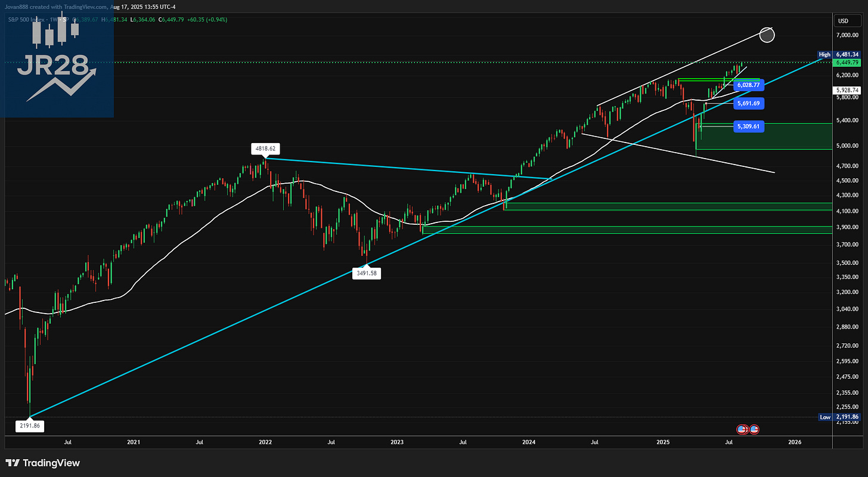The width and height of the screenshot is (868, 477).
Task: Click the 3491.58 low price callout
Action: click(x=367, y=272)
